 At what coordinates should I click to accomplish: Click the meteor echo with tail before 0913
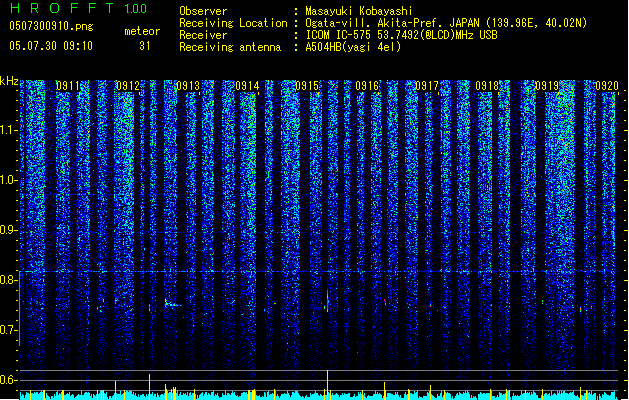coord(172,304)
